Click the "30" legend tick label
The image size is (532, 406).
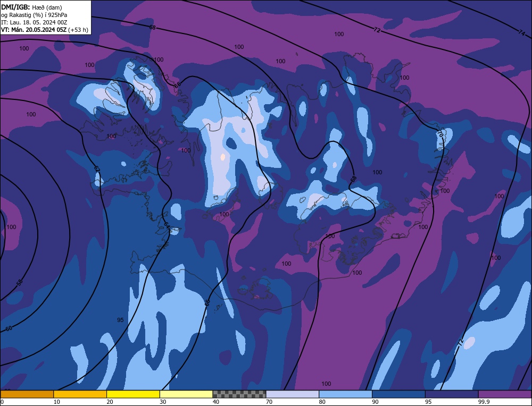[163, 402]
